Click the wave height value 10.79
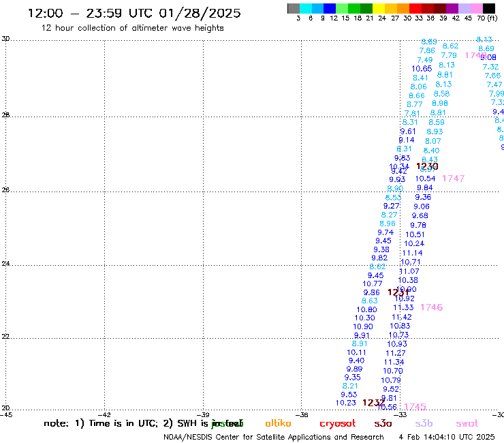 pyautogui.click(x=391, y=380)
